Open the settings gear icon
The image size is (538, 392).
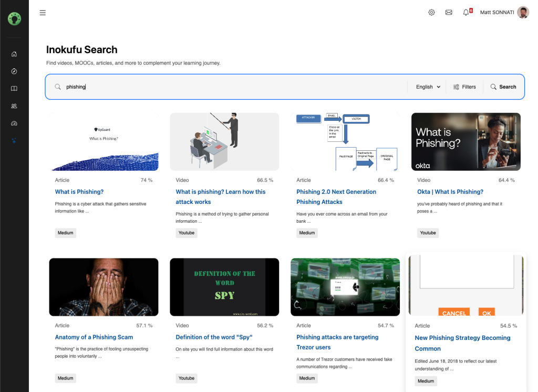[431, 12]
